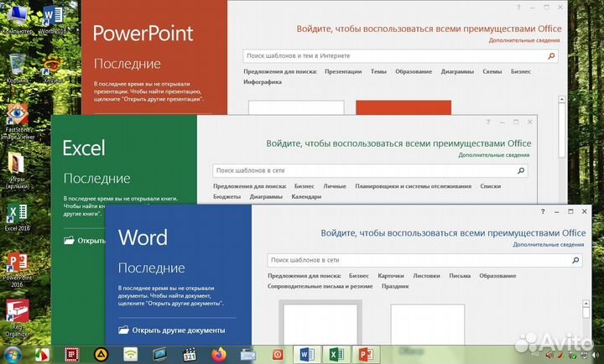Open Дополнительные сведения in the PowerPoint window
Viewport: 604px width, 364px height.
point(524,40)
